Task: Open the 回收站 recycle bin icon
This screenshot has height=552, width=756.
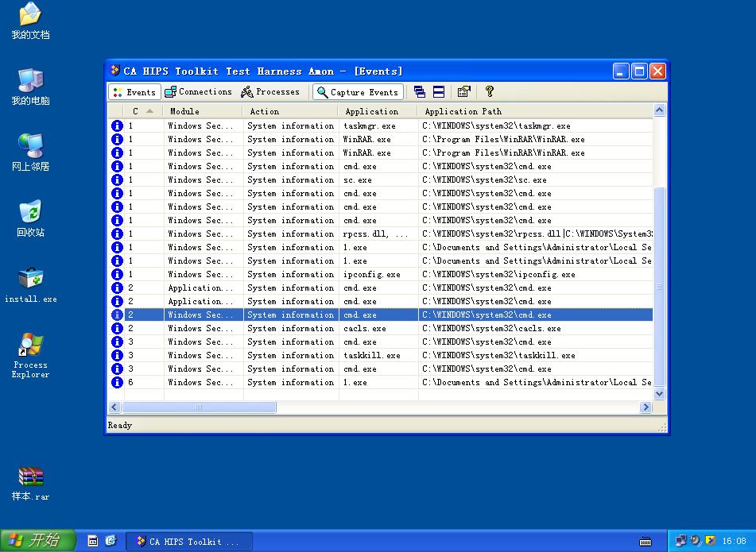Action: 30,218
